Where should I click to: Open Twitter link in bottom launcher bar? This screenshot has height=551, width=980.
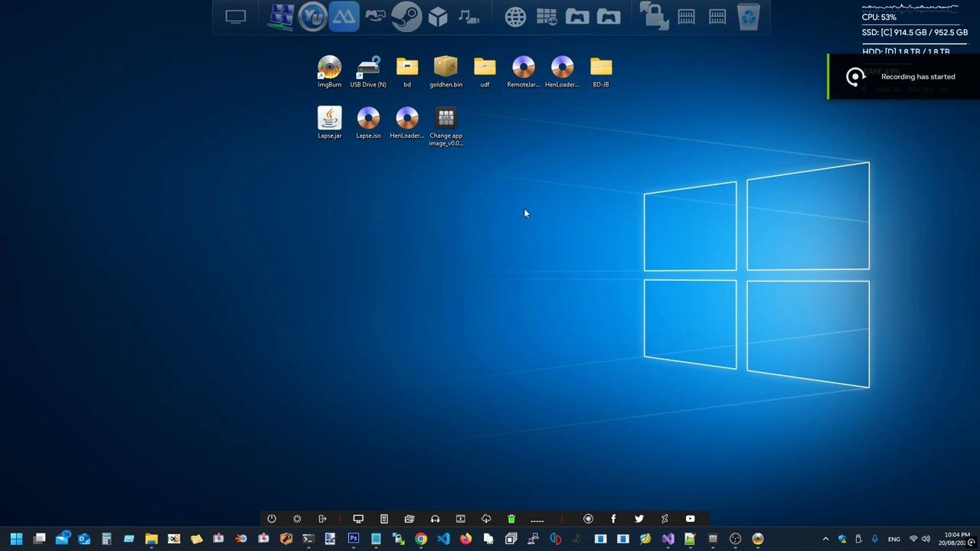point(639,519)
